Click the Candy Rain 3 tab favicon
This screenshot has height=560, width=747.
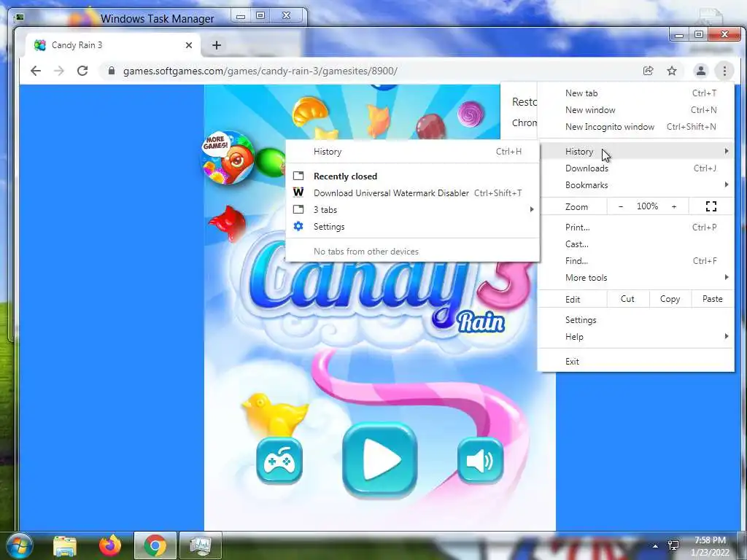(x=40, y=45)
